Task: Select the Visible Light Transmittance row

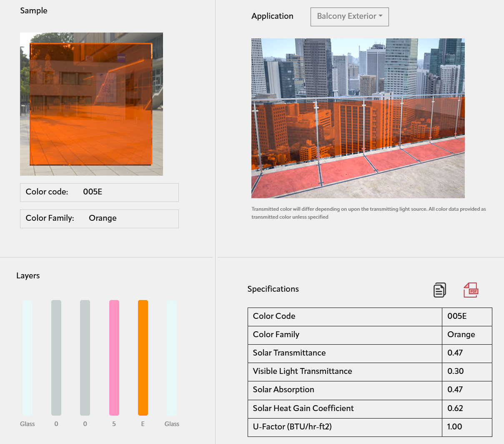Action: tap(344, 371)
